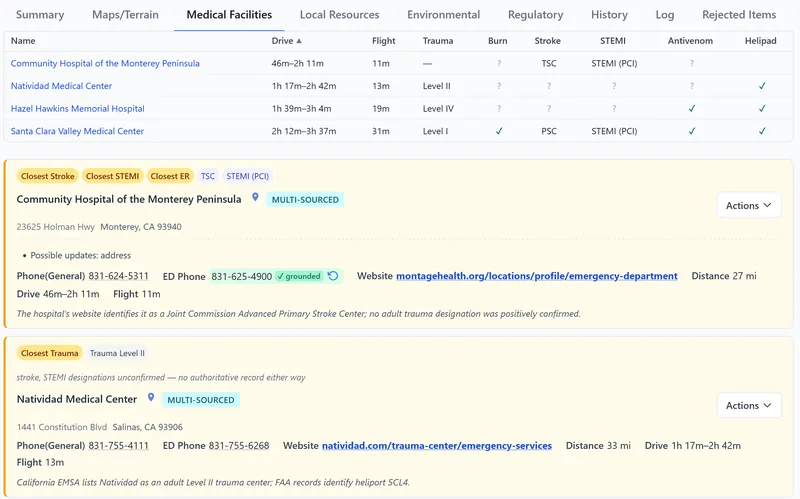This screenshot has width=800, height=499.
Task: Click 'Distance 27 mi' value
Action: pos(724,276)
